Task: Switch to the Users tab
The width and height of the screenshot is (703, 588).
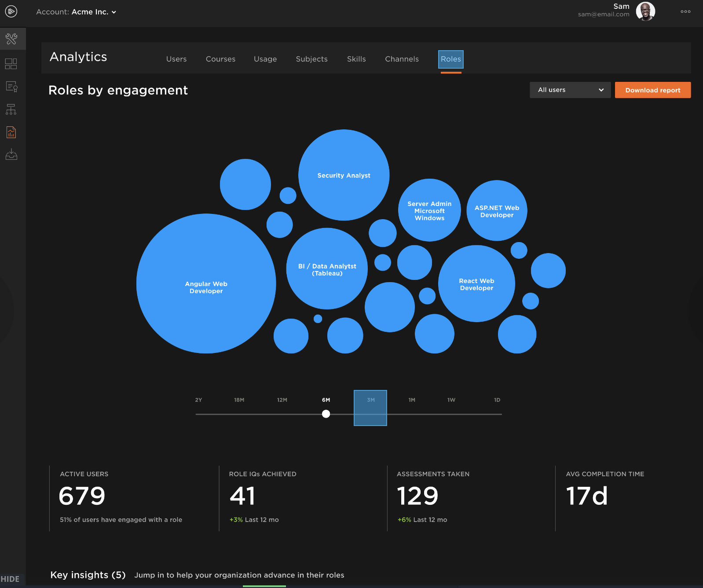Action: point(176,59)
